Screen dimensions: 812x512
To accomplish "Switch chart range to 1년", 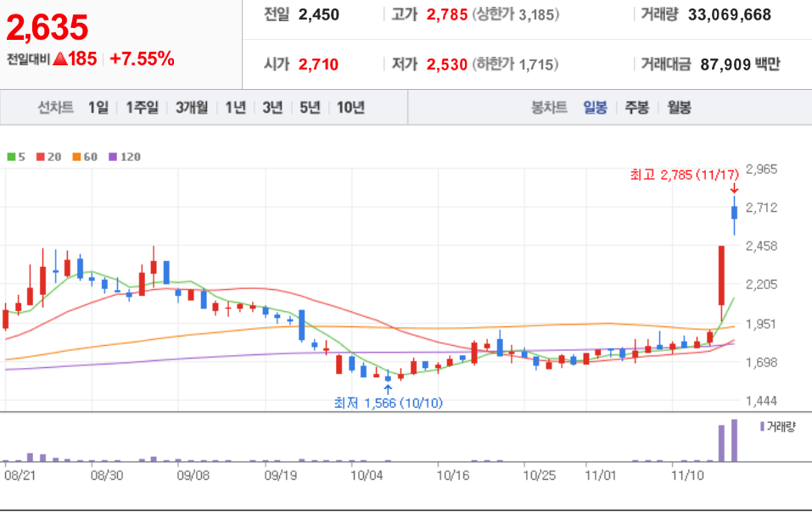I will (236, 108).
